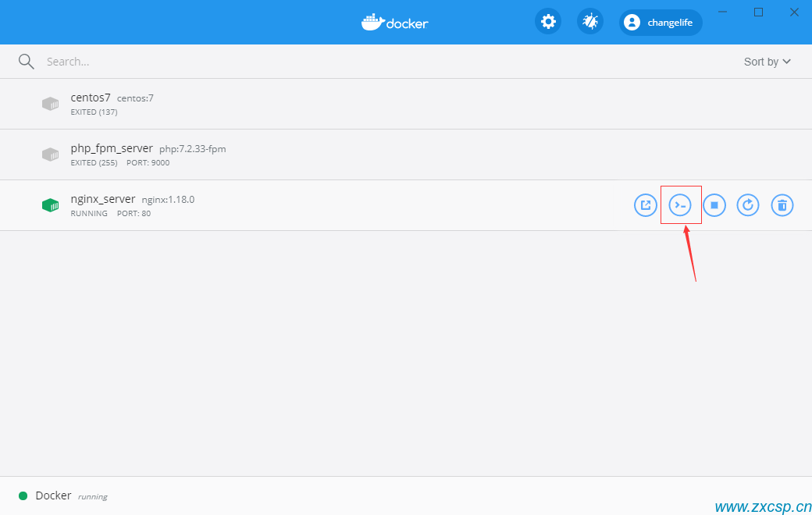Image resolution: width=812 pixels, height=515 pixels.
Task: Minimize the Docker window
Action: [722, 12]
